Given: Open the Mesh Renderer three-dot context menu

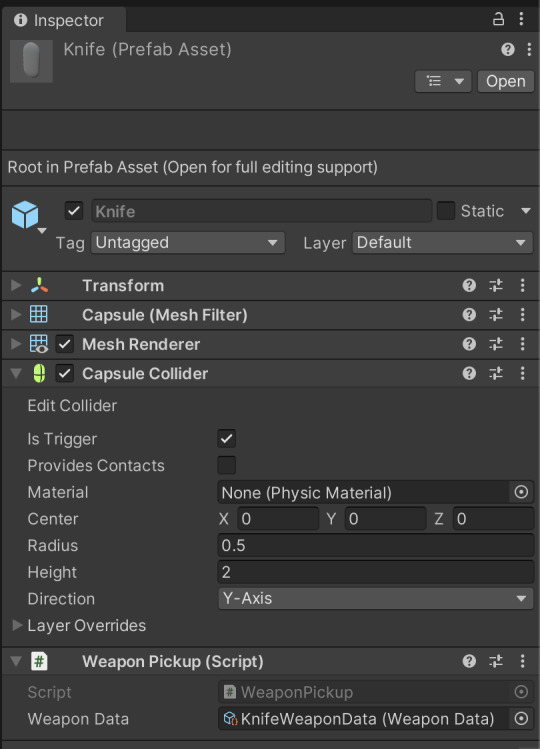Looking at the screenshot, I should [x=522, y=344].
